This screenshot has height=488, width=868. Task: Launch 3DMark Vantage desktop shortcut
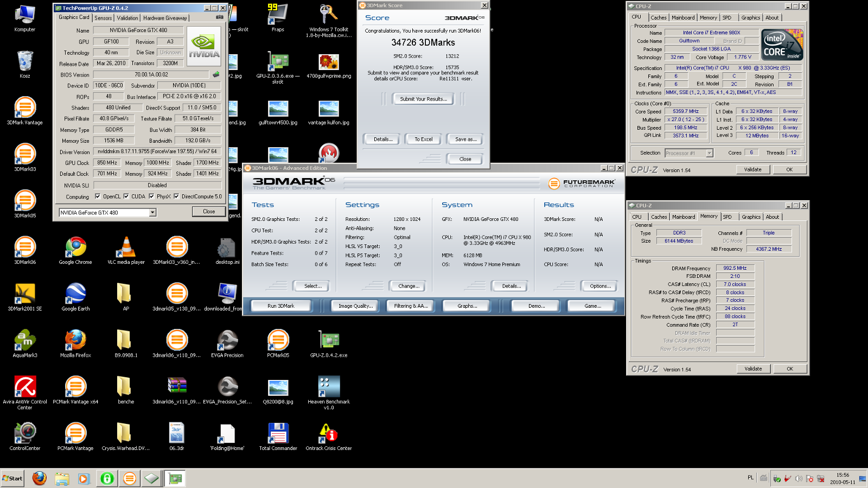[24, 111]
